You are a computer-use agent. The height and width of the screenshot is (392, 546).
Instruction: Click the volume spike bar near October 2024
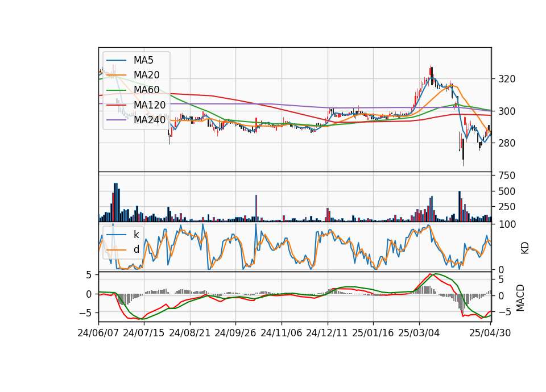pyautogui.click(x=257, y=208)
